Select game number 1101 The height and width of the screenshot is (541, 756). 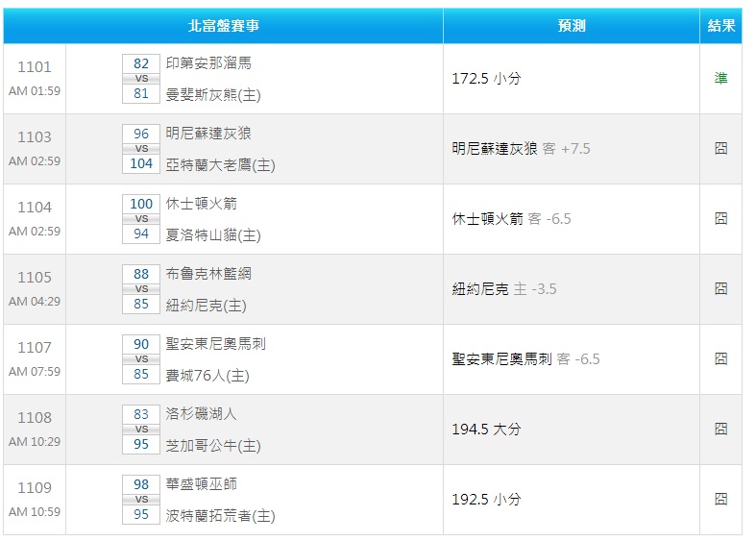point(35,67)
